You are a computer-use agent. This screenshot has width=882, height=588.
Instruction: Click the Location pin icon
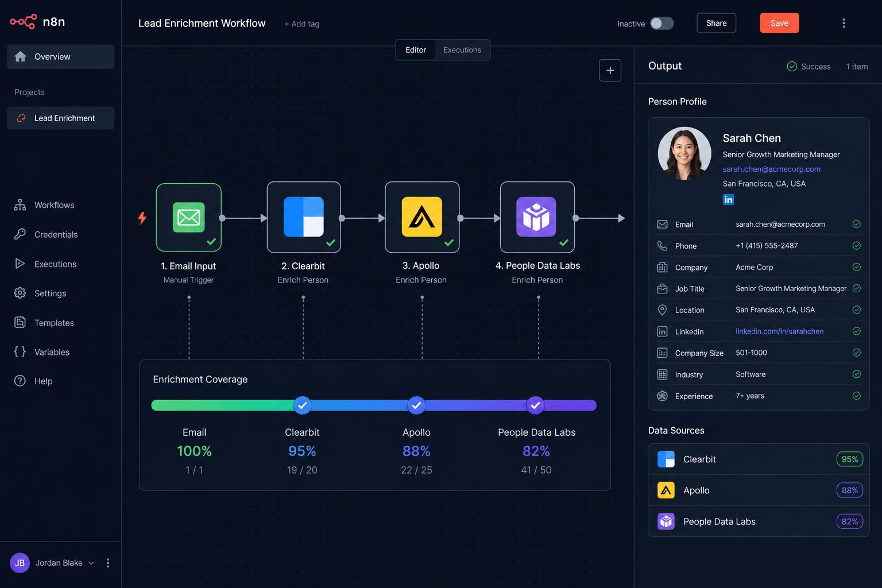click(x=662, y=310)
